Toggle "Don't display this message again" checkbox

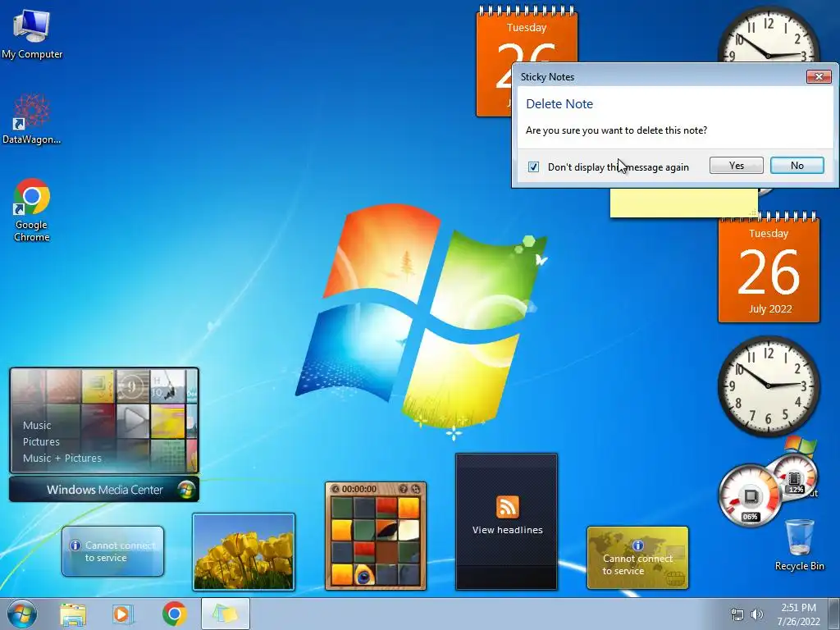click(533, 167)
